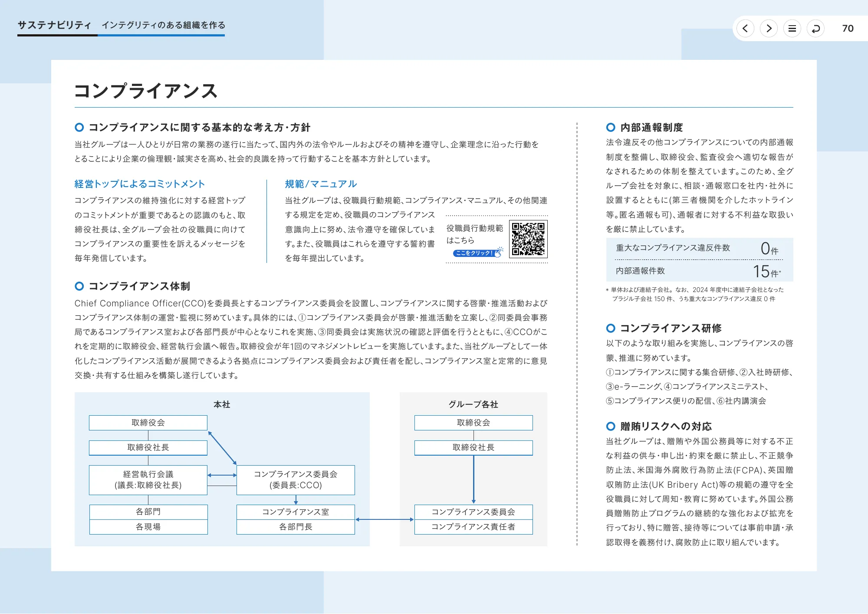
Task: Select the コンプライアンス委員会 box under グループ各社
Action: point(473,512)
